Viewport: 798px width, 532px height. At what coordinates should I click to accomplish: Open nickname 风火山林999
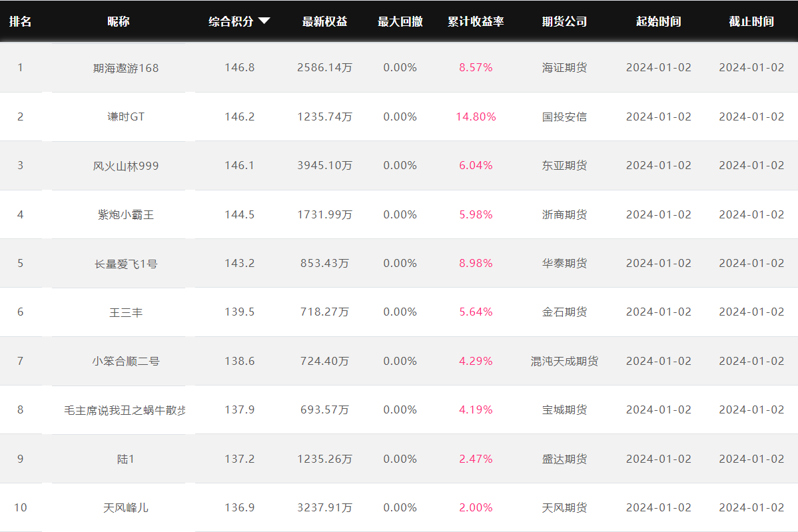pyautogui.click(x=126, y=166)
